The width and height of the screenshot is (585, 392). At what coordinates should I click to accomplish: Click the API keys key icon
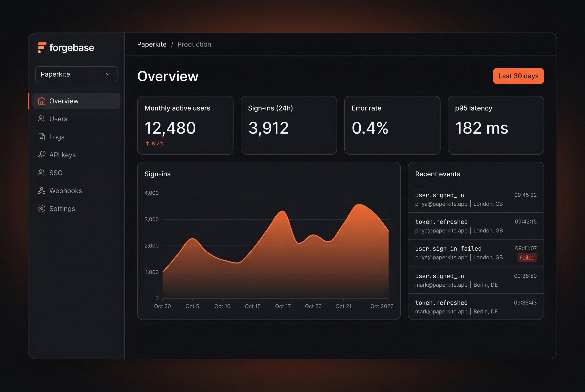(42, 155)
